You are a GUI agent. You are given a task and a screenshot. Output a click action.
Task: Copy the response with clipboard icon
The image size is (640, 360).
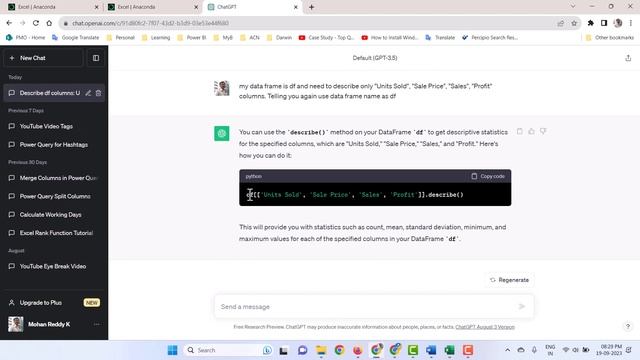[x=520, y=131]
